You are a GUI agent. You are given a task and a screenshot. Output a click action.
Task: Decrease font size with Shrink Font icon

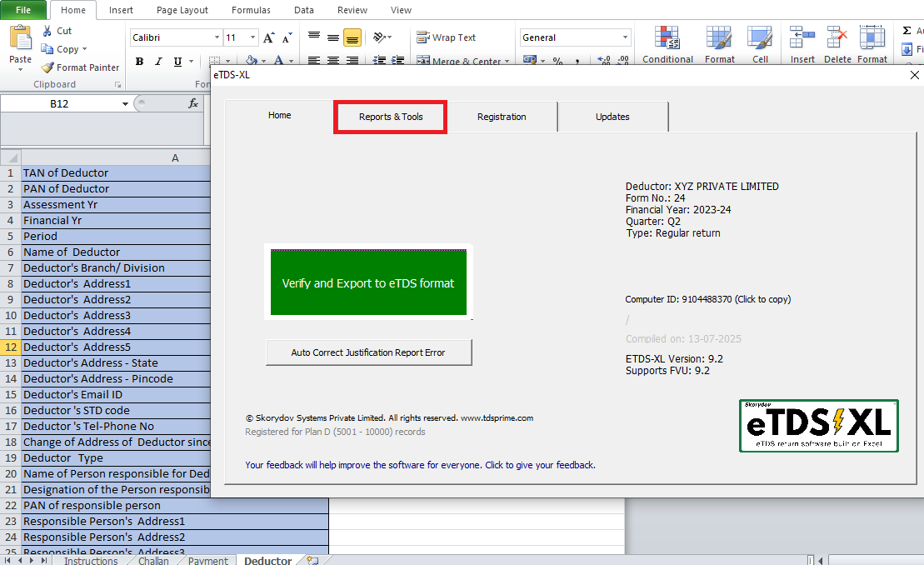point(287,37)
